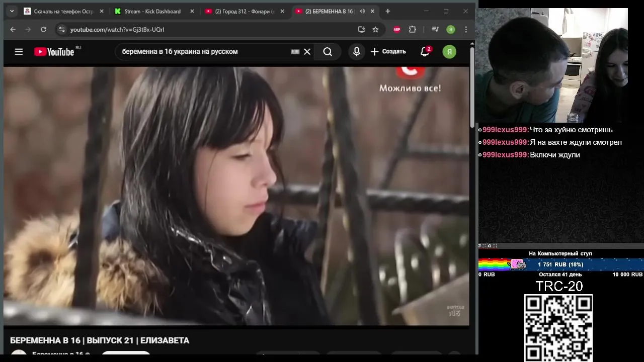Click the page vertical scrollbar
This screenshot has height=362, width=644.
[x=472, y=88]
